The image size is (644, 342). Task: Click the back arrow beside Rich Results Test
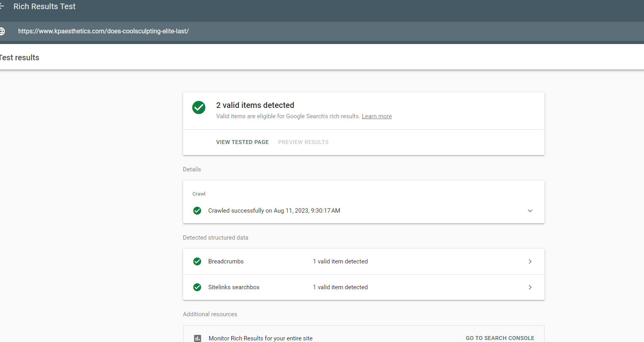[x=2, y=6]
